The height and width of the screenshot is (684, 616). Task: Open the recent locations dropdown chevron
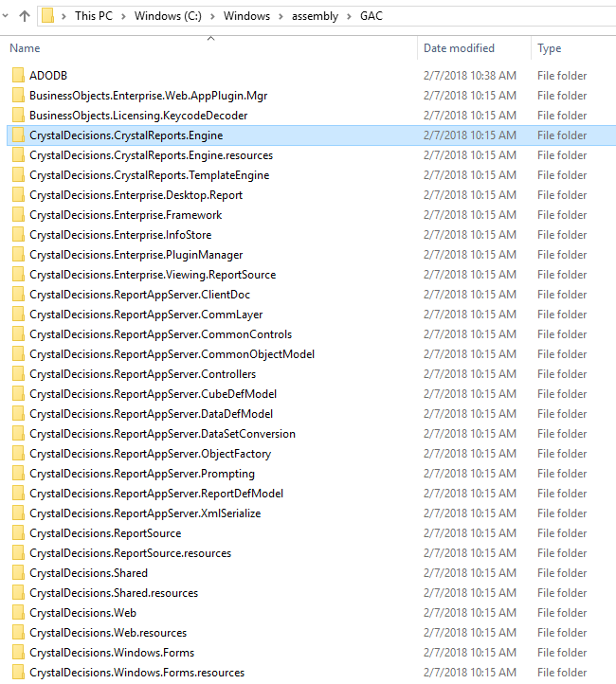coord(6,16)
